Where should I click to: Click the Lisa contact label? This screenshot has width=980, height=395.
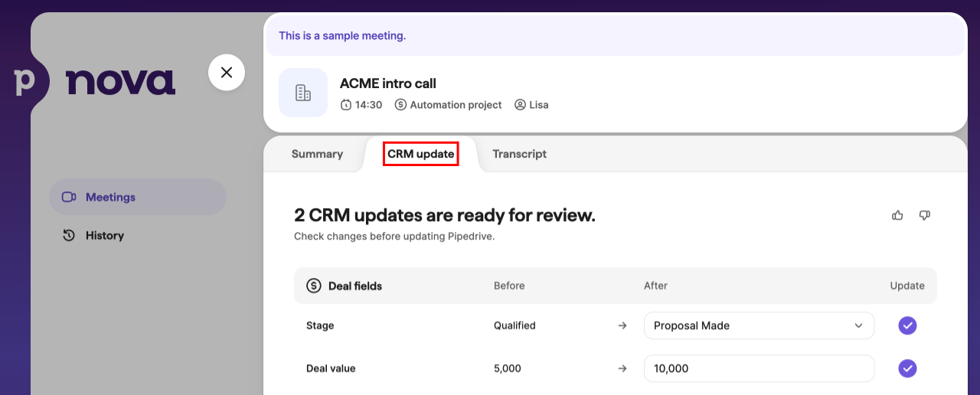point(539,105)
